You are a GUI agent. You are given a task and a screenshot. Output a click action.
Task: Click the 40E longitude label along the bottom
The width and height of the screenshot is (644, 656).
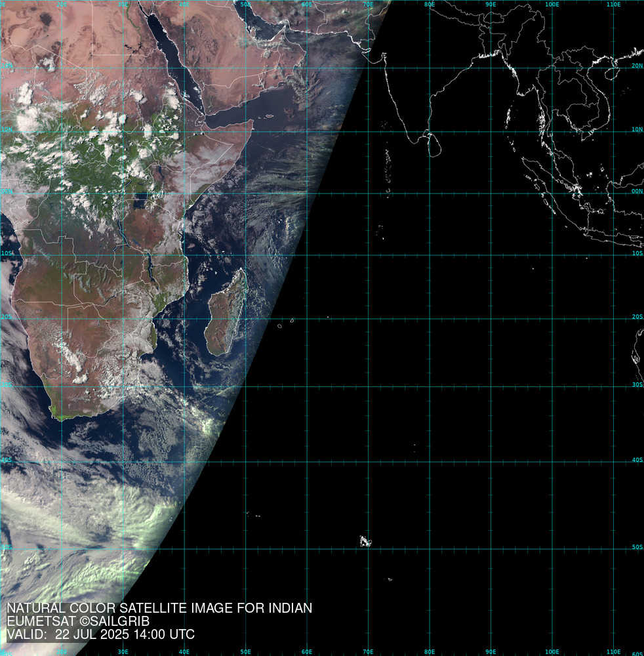click(x=184, y=652)
